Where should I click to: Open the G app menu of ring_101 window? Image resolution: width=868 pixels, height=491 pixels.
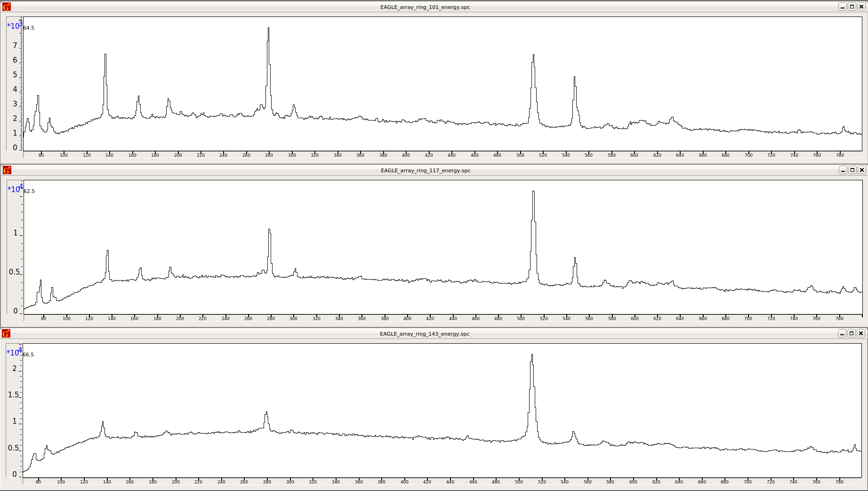(x=6, y=7)
